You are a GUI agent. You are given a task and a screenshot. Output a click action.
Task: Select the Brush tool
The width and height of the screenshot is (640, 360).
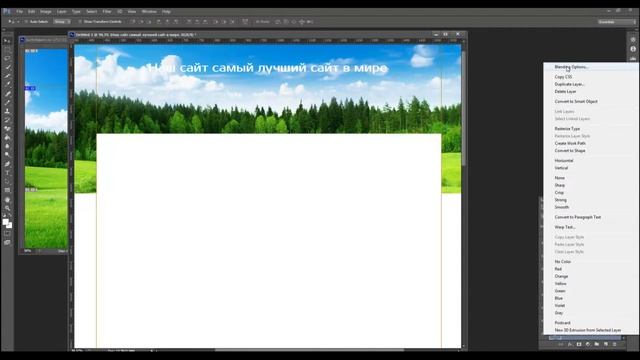pos(7,102)
